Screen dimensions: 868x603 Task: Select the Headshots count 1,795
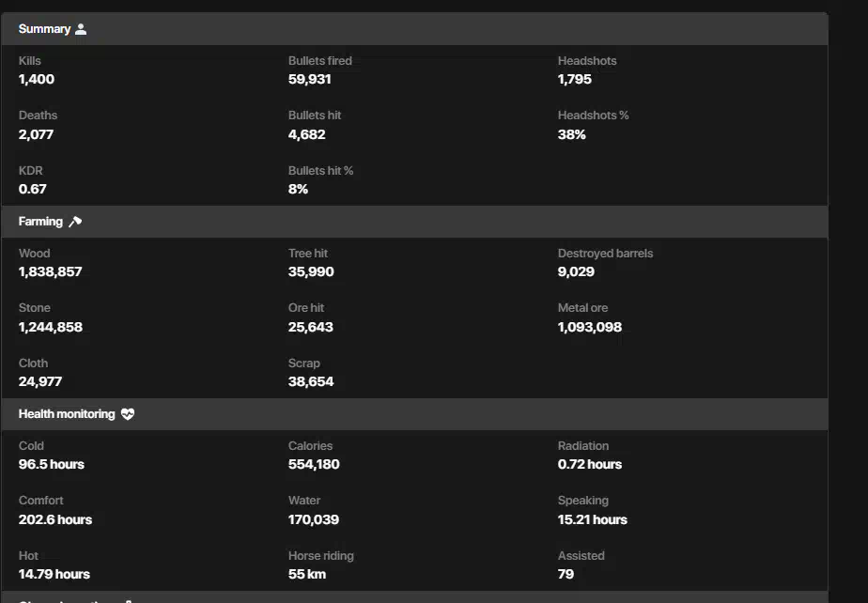tap(575, 79)
